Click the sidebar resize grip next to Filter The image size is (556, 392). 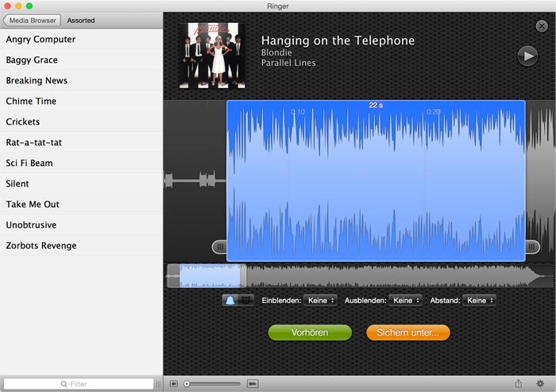(158, 384)
